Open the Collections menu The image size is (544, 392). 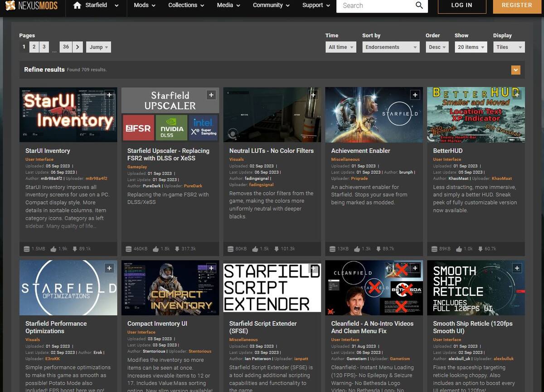[186, 5]
